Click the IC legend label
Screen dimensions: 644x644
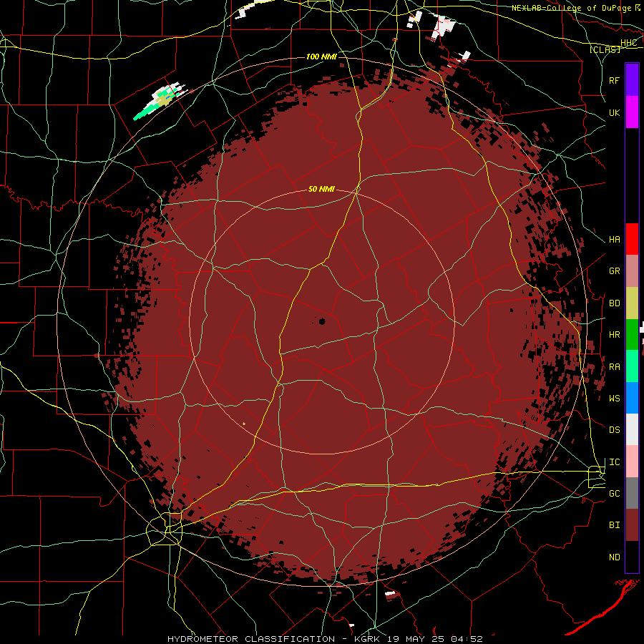615,462
